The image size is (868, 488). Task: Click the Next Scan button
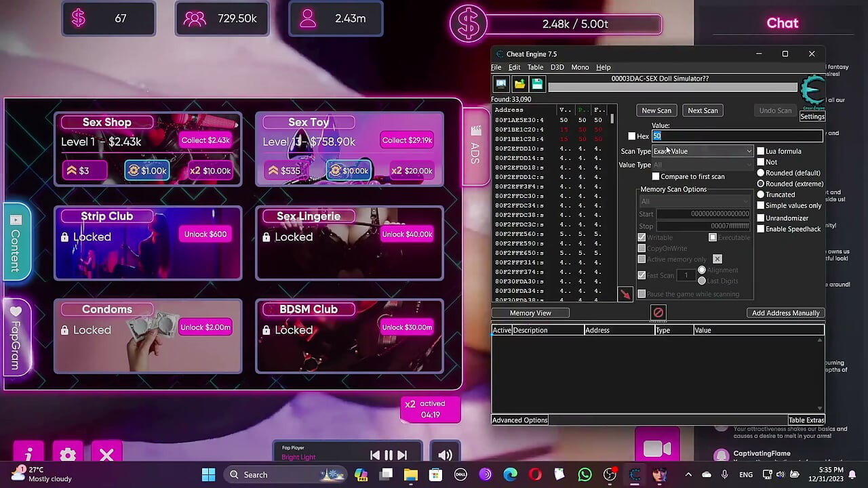pos(703,110)
